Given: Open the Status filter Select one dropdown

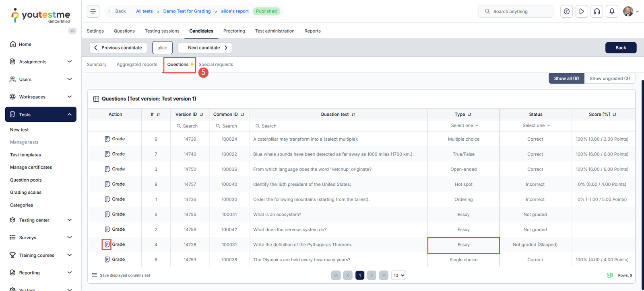Looking at the screenshot, I should point(536,125).
